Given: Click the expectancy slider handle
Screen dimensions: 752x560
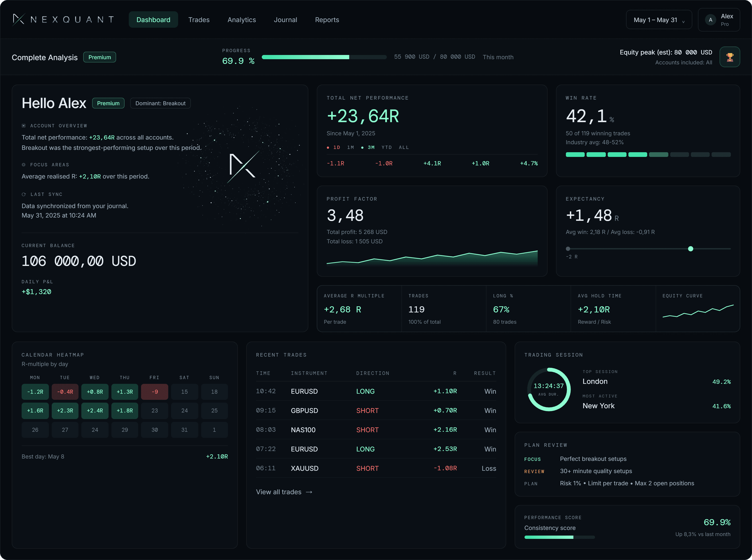Looking at the screenshot, I should coord(691,249).
